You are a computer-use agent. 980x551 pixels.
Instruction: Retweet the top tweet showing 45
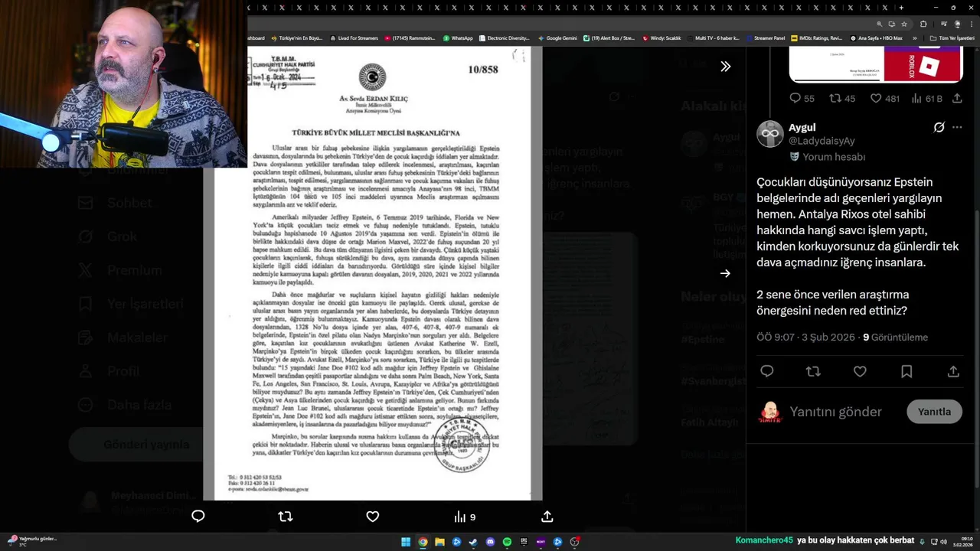(842, 99)
